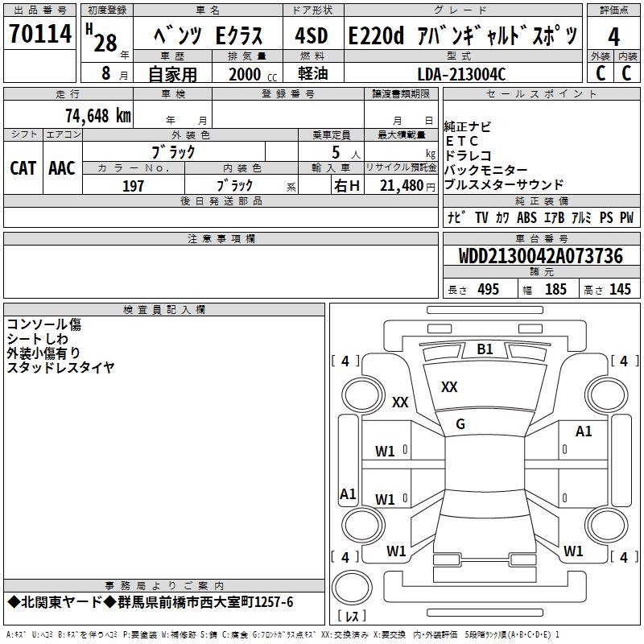Select the interior color ブラック under 内装色
The image size is (644, 644).
pyautogui.click(x=234, y=186)
